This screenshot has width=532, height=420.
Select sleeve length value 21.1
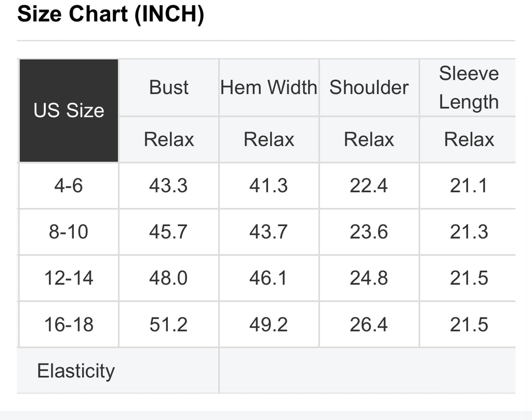pos(469,186)
